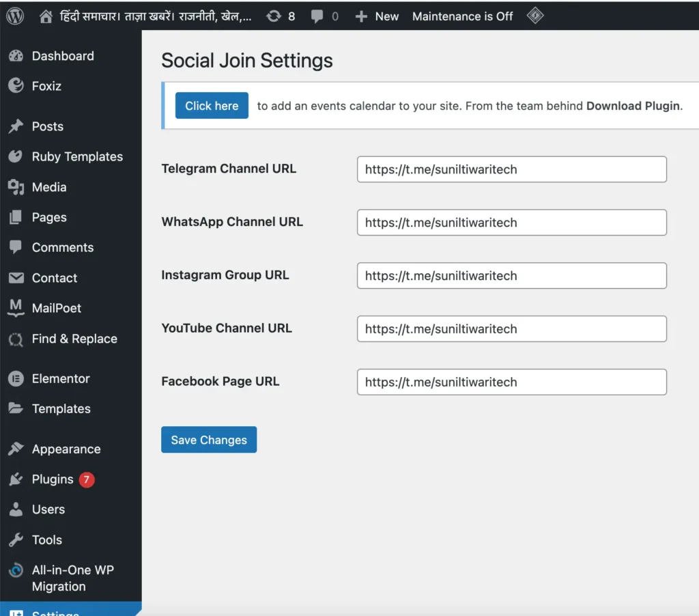Open MailPoet menu item
This screenshot has width=699, height=616.
coord(57,308)
